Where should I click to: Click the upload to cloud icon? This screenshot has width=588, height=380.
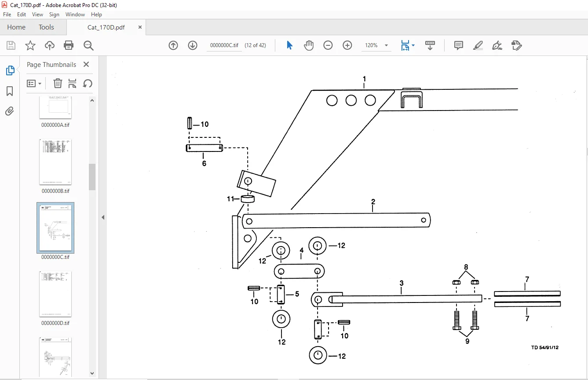(x=50, y=45)
